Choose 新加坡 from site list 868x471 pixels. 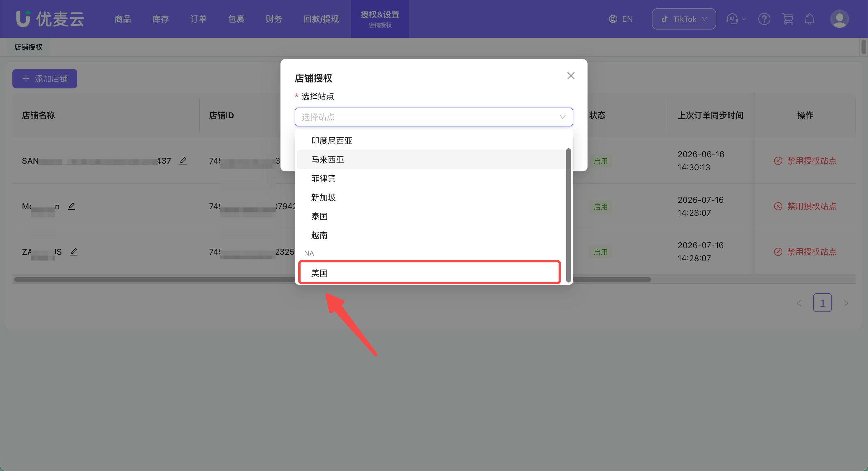(431, 197)
